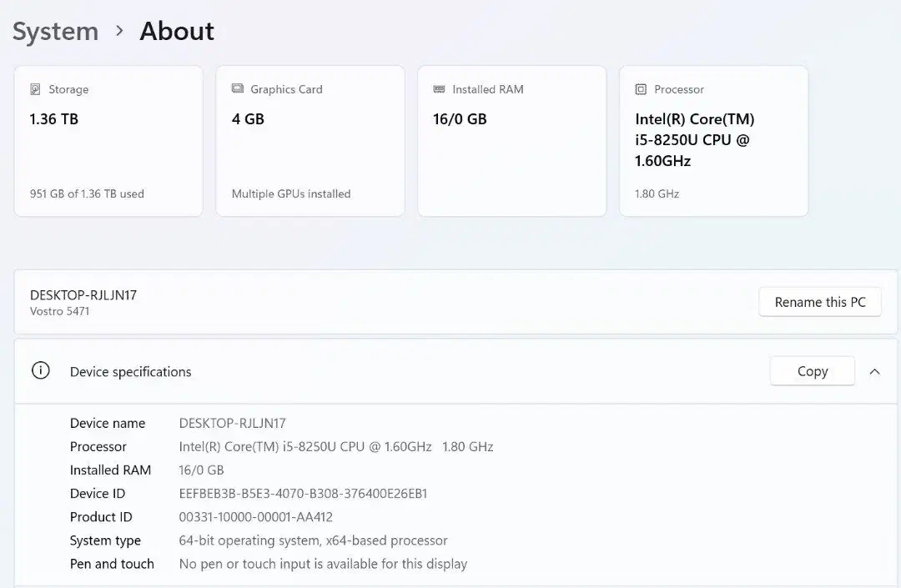Click the Graphics Card monitor icon

tap(237, 89)
